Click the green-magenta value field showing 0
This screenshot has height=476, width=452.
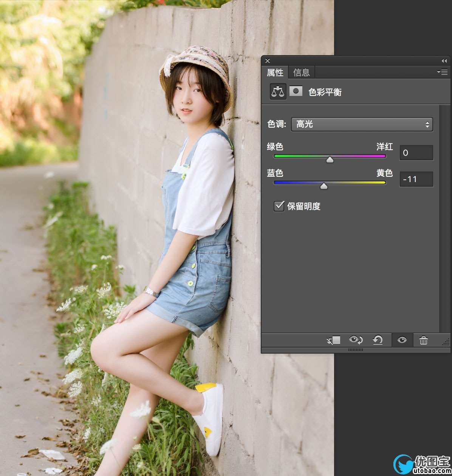coord(416,153)
